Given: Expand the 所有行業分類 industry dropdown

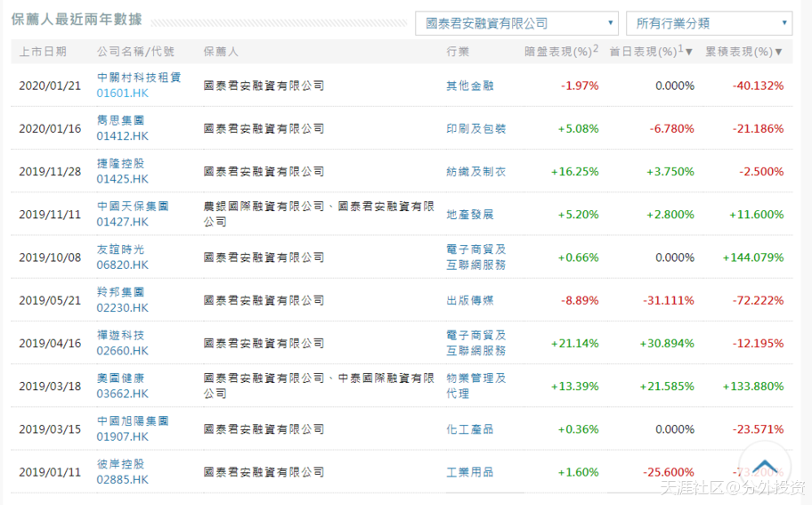Looking at the screenshot, I should coord(709,23).
